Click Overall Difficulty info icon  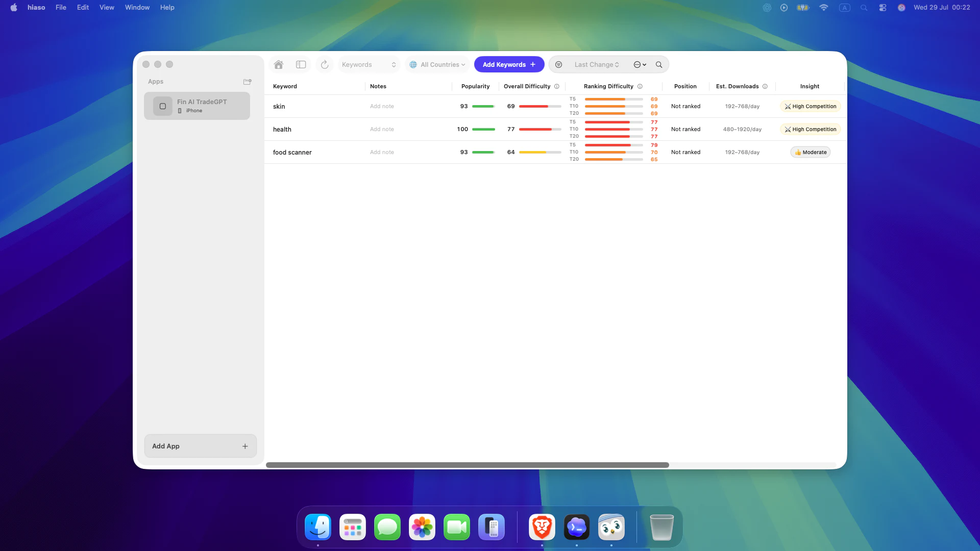tap(557, 86)
